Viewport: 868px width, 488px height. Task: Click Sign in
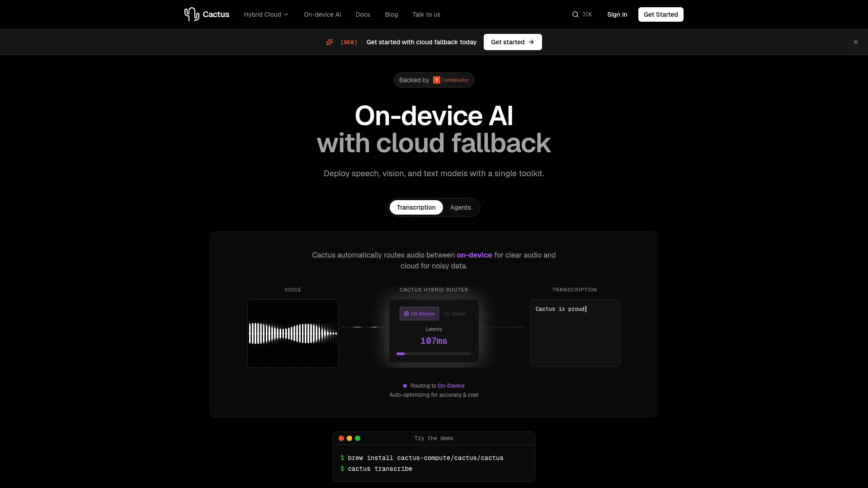[x=617, y=14]
